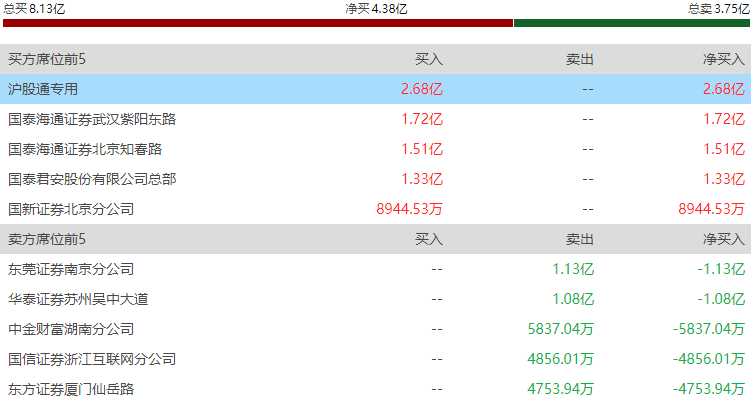Viewport: 751px width, 397px height.
Task: Select 国泰海通证券北京知春路 seat name
Action: point(85,149)
